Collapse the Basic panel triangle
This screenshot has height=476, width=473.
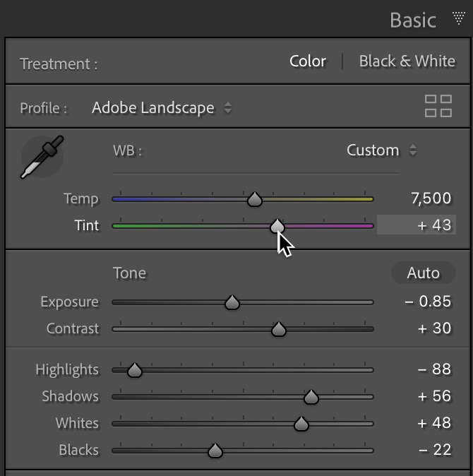click(458, 18)
